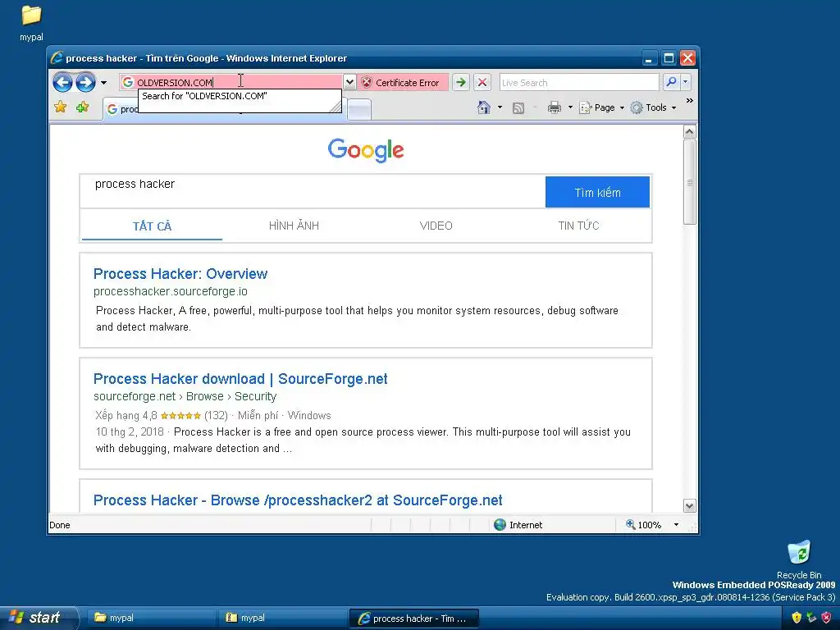Switch to the VIDEO tab
This screenshot has height=630, width=840.
436,226
